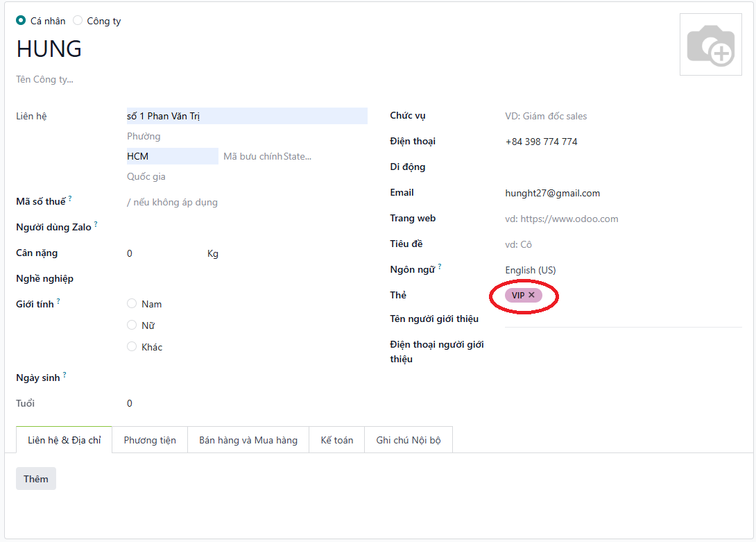
Task: Open the Kế toán tab
Action: [337, 440]
